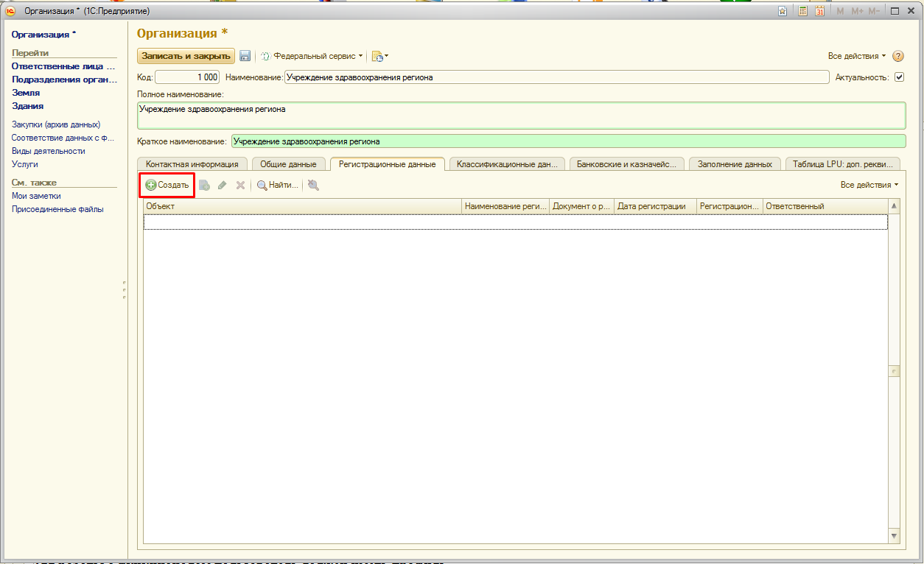Switch to the Контактная информация tab
This screenshot has width=924, height=564.
pyautogui.click(x=192, y=164)
